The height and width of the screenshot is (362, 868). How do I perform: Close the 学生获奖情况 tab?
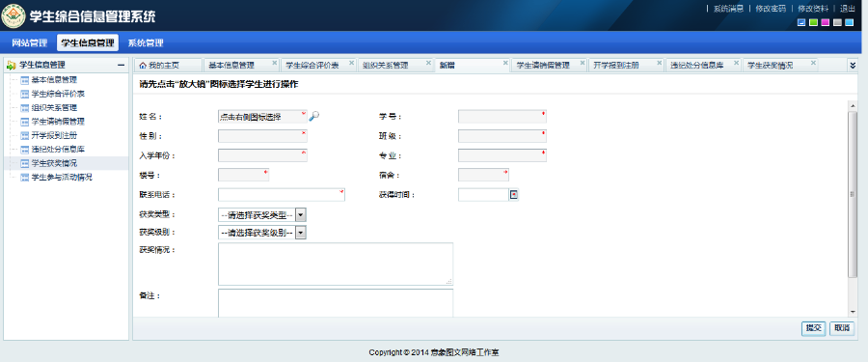tap(813, 63)
